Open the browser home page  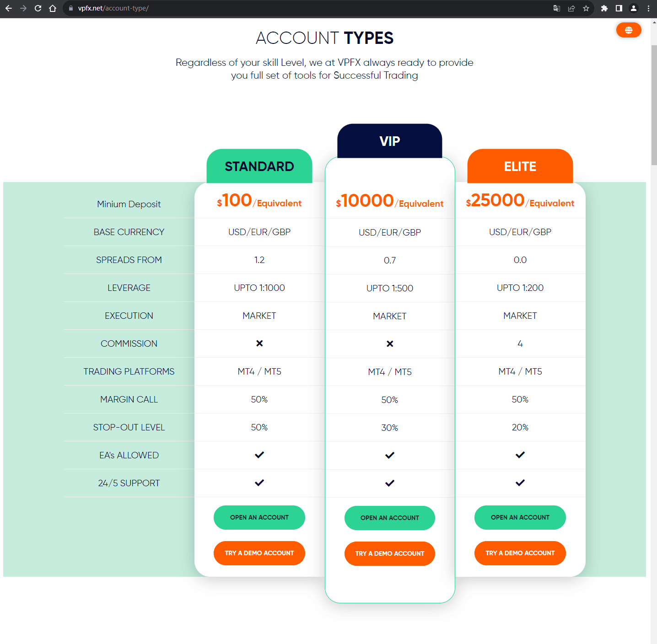click(x=53, y=8)
